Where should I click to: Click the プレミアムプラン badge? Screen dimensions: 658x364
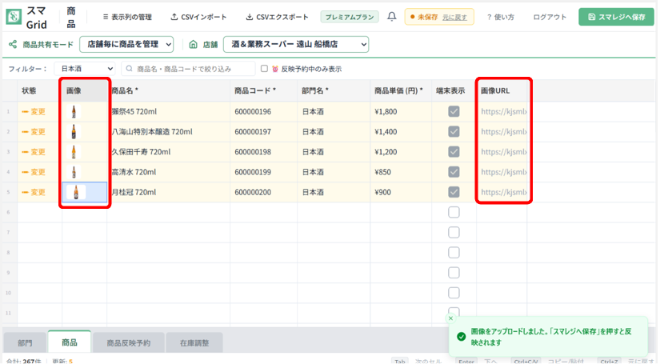pos(350,17)
